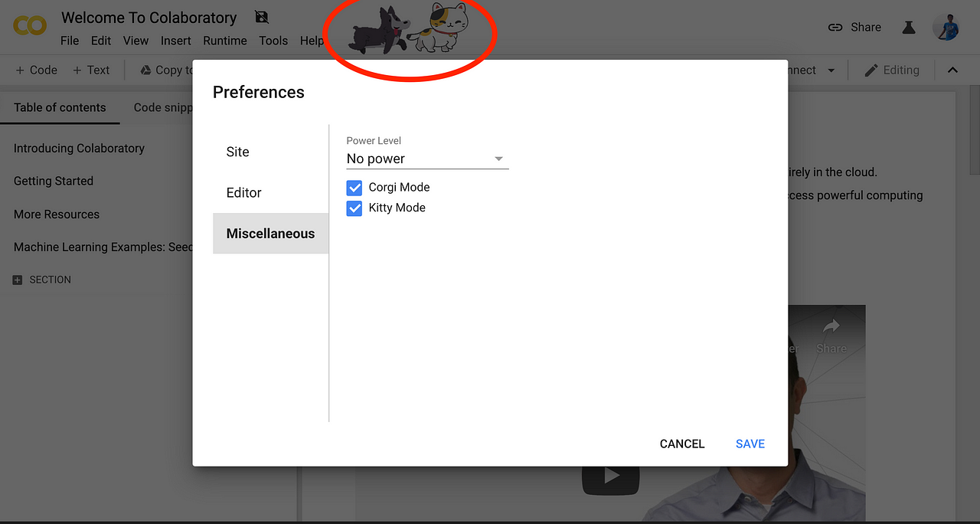Go to Machine Learning Examples section
This screenshot has width=980, height=524.
[x=103, y=247]
